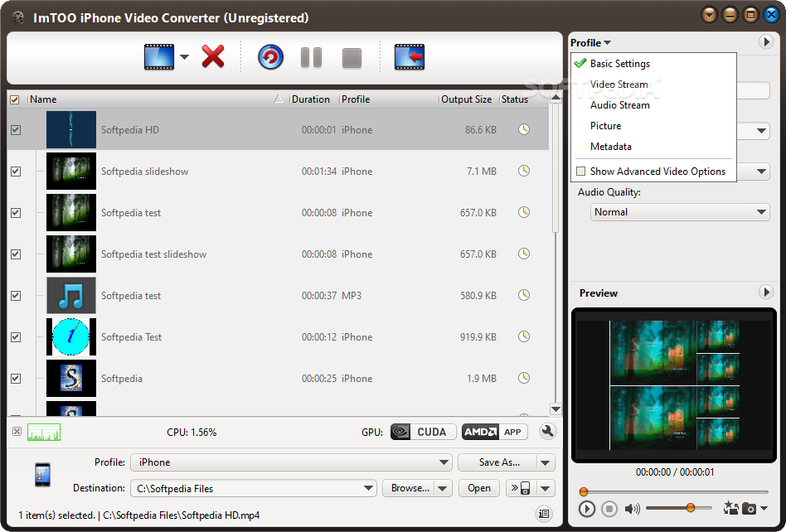Screen dimensions: 786x532
Task: Click the Pause conversion icon
Action: point(311,58)
